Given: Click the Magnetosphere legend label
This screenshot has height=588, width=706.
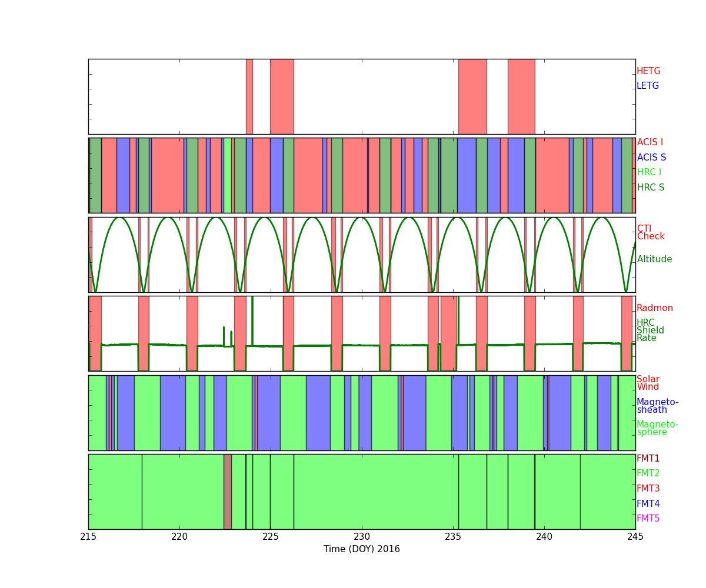Looking at the screenshot, I should (657, 429).
